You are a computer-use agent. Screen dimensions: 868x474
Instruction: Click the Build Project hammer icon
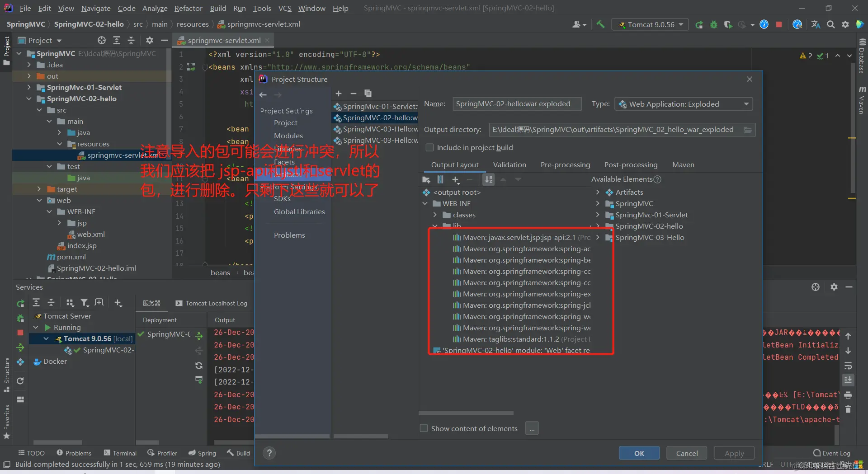(x=600, y=24)
